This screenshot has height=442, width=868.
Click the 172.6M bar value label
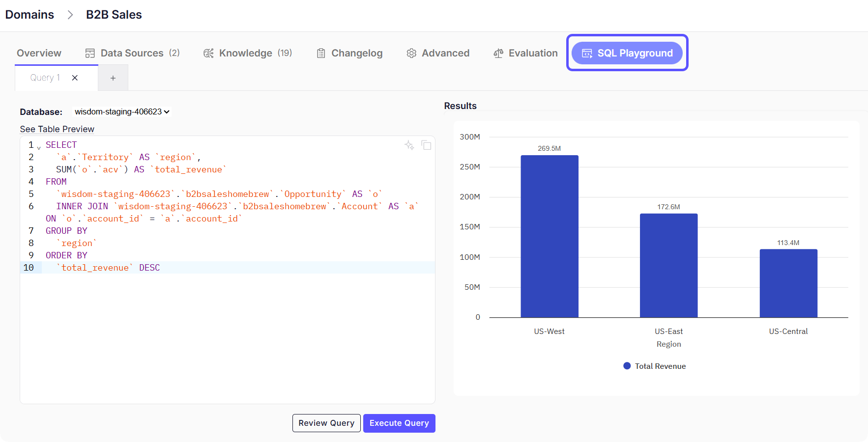(669, 207)
